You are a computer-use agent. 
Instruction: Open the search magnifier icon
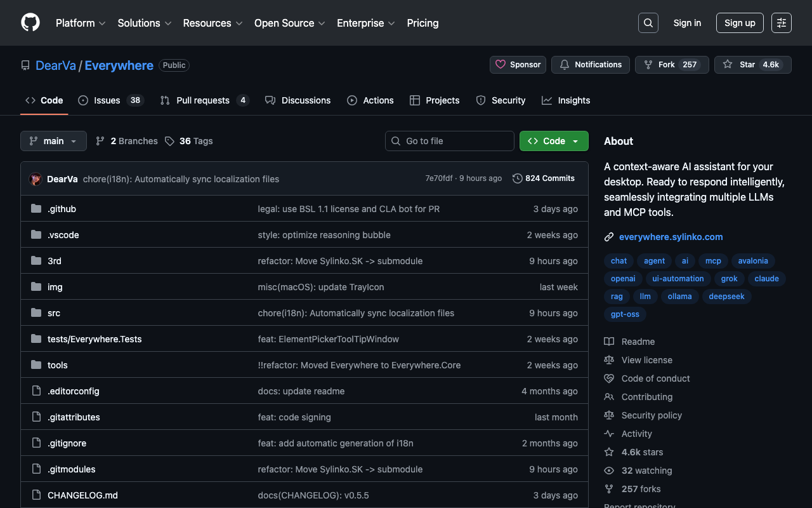pyautogui.click(x=648, y=23)
